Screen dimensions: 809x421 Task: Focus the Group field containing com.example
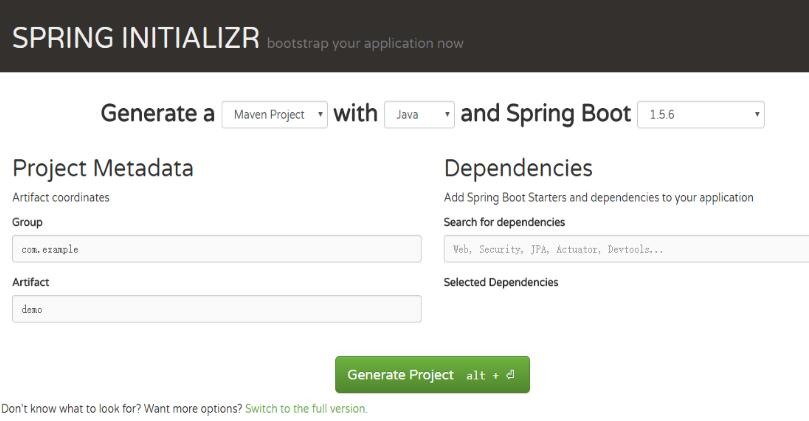(x=217, y=249)
